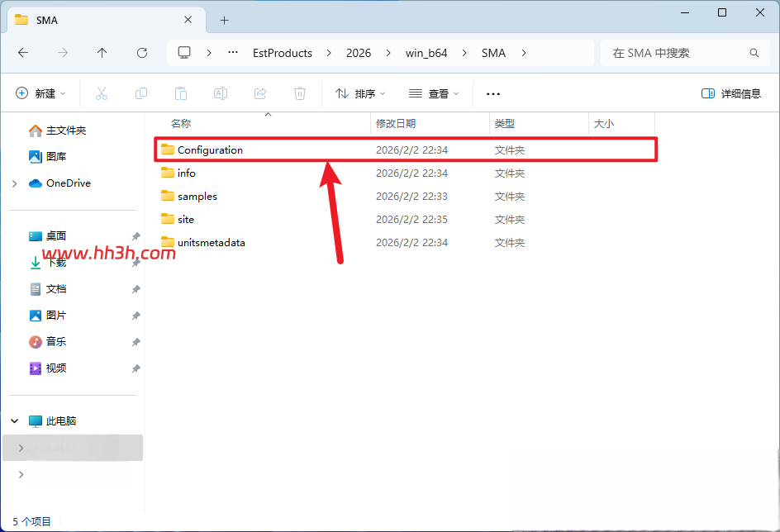Click date 2026/2/2 22:33 of samples
This screenshot has height=532, width=780.
411,197
